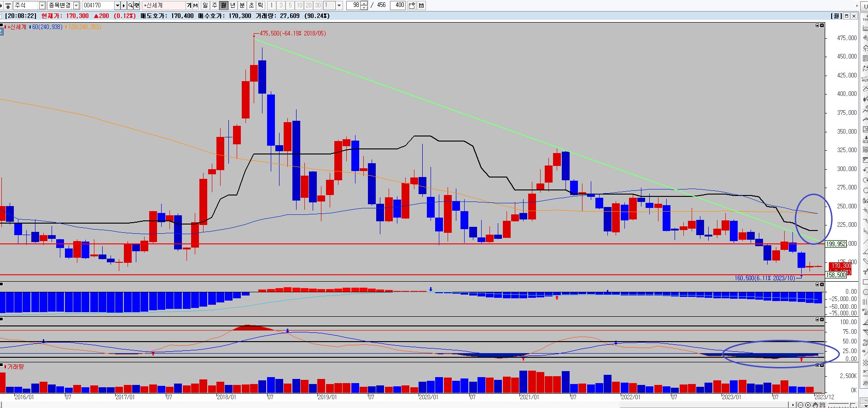Select the 10 interval preset

point(299,5)
